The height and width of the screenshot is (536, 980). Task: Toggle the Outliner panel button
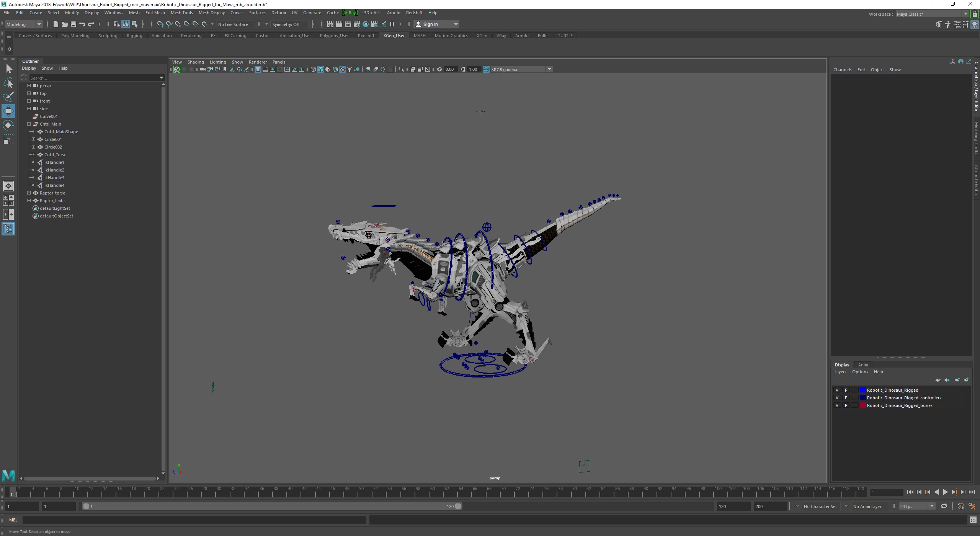pyautogui.click(x=8, y=229)
